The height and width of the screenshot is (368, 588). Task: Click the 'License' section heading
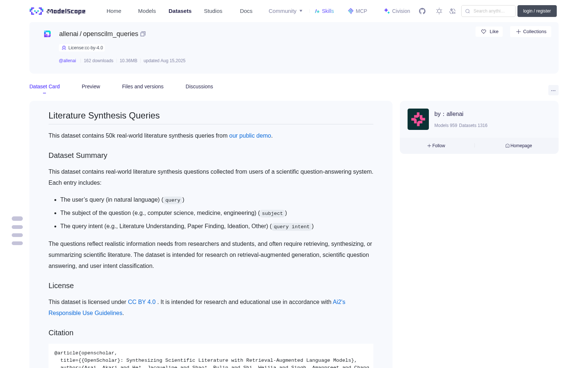61,286
